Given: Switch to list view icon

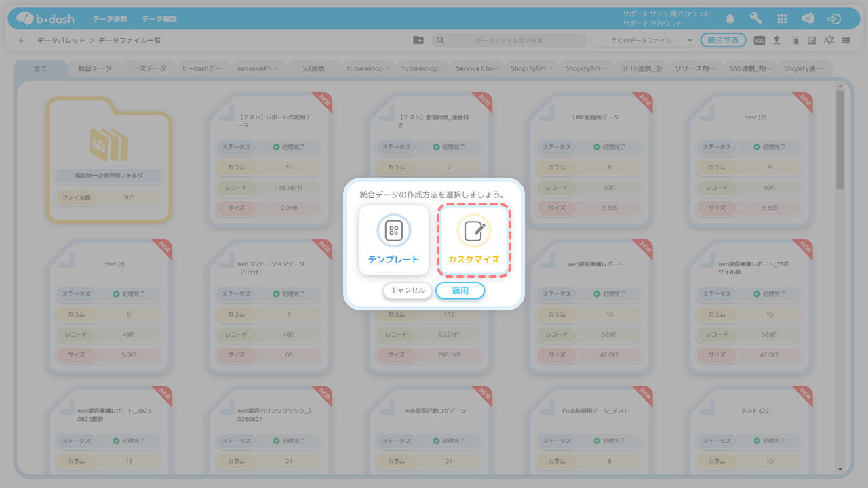Looking at the screenshot, I should pos(846,41).
